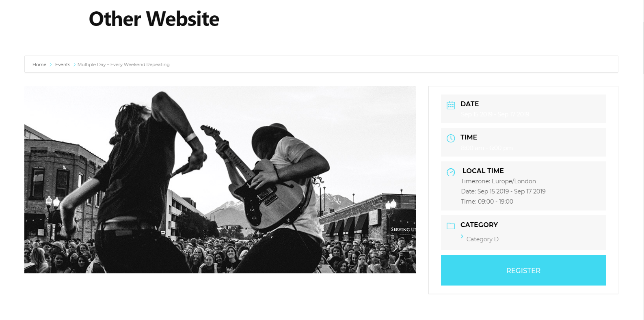Viewport: 644px width, 320px height.
Task: Open the Home breadcrumb link
Action: (39, 64)
